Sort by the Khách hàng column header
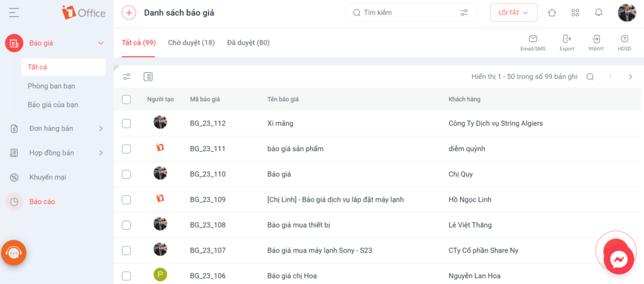 465,99
